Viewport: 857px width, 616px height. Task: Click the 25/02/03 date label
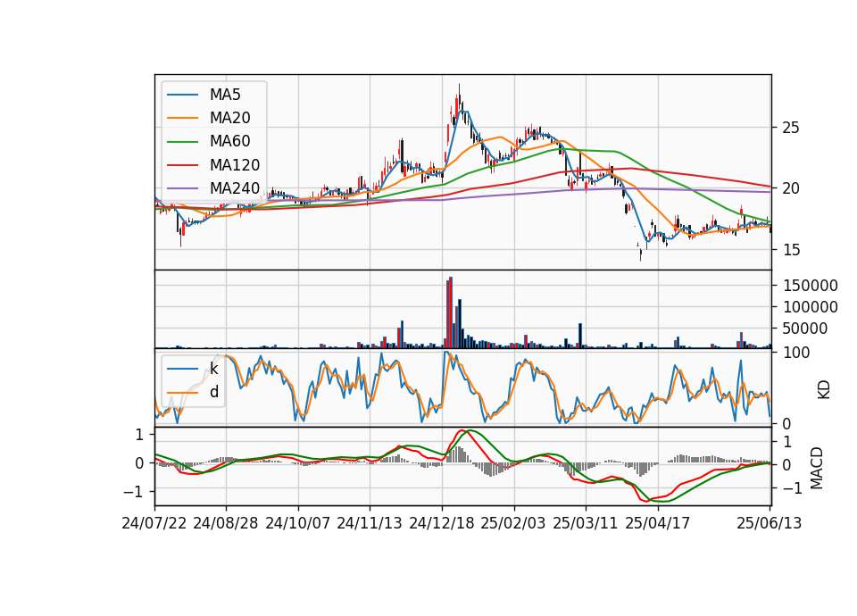point(513,523)
